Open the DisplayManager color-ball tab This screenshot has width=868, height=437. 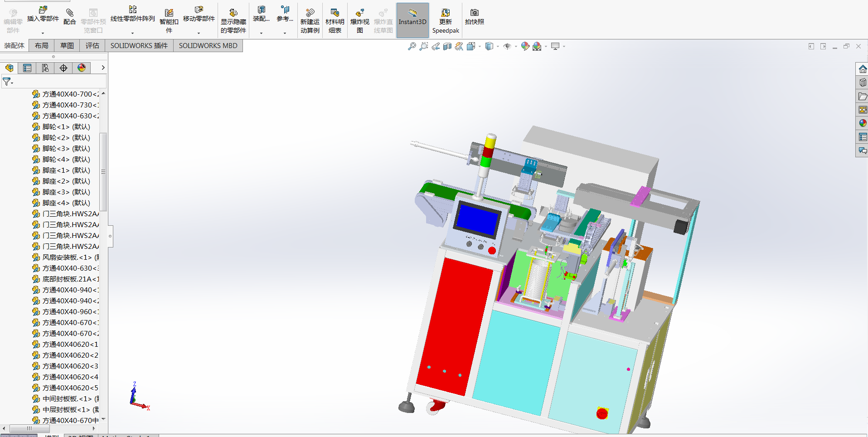(x=82, y=68)
